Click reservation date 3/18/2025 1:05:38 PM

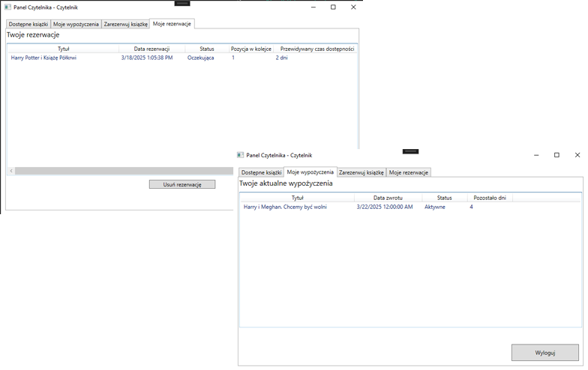147,58
